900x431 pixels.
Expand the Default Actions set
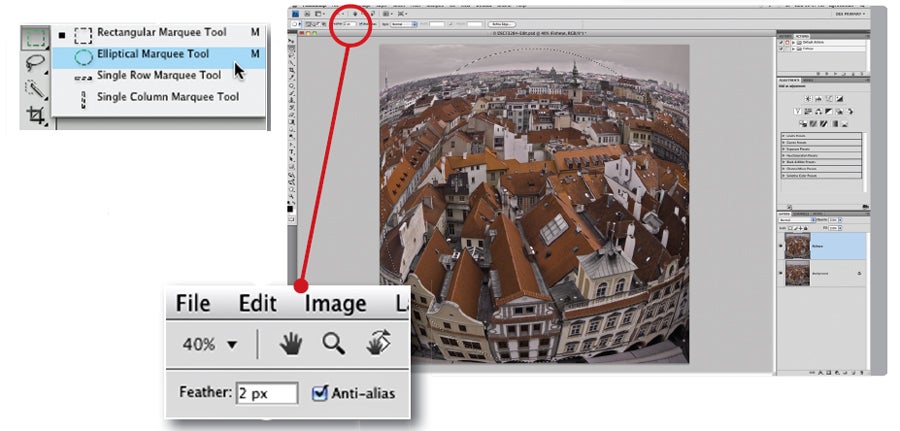[793, 42]
